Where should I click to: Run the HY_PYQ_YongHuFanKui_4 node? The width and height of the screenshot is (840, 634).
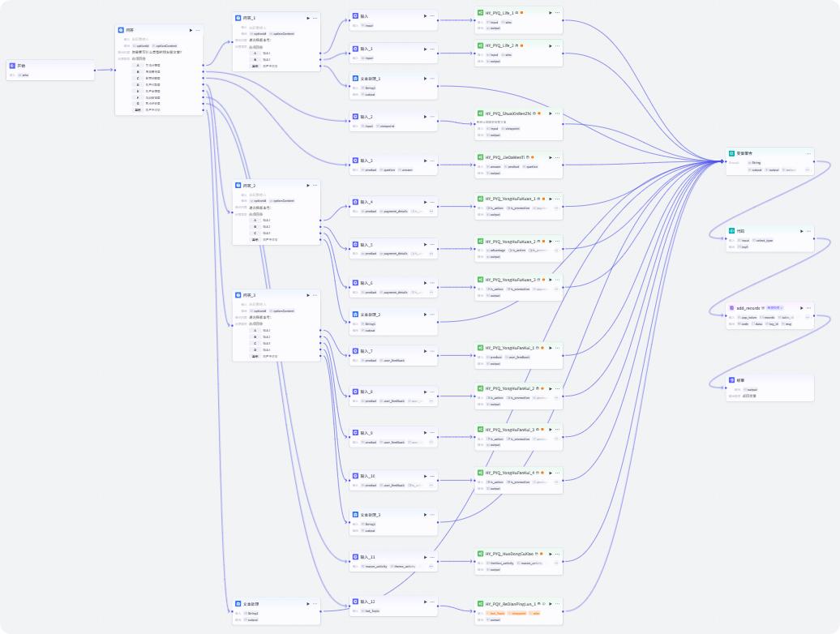(x=551, y=473)
